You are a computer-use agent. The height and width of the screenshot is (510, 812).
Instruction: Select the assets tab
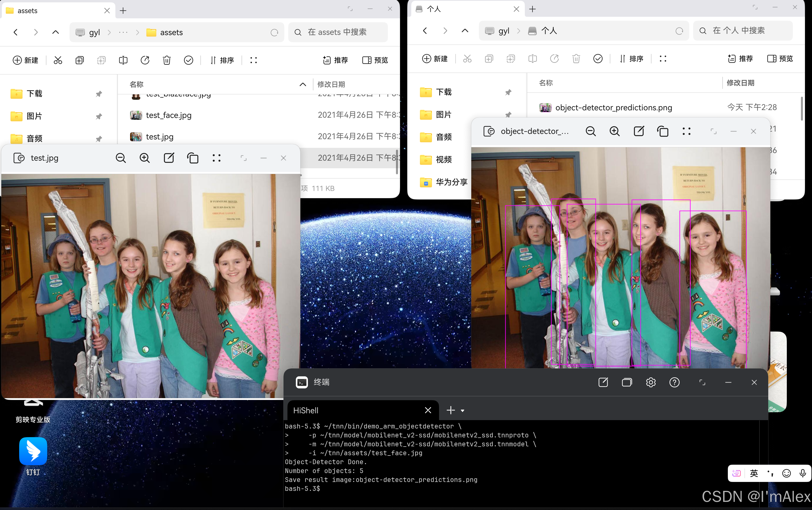59,11
